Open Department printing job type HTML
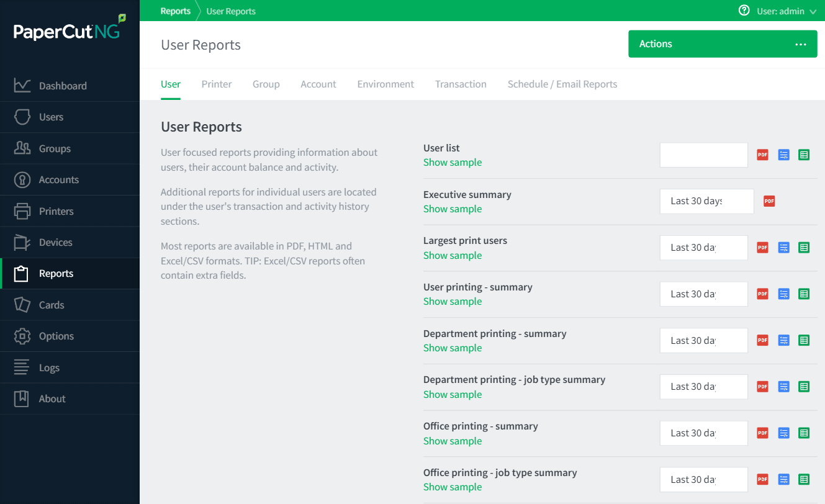Screen dimensions: 825x504 (x=783, y=387)
